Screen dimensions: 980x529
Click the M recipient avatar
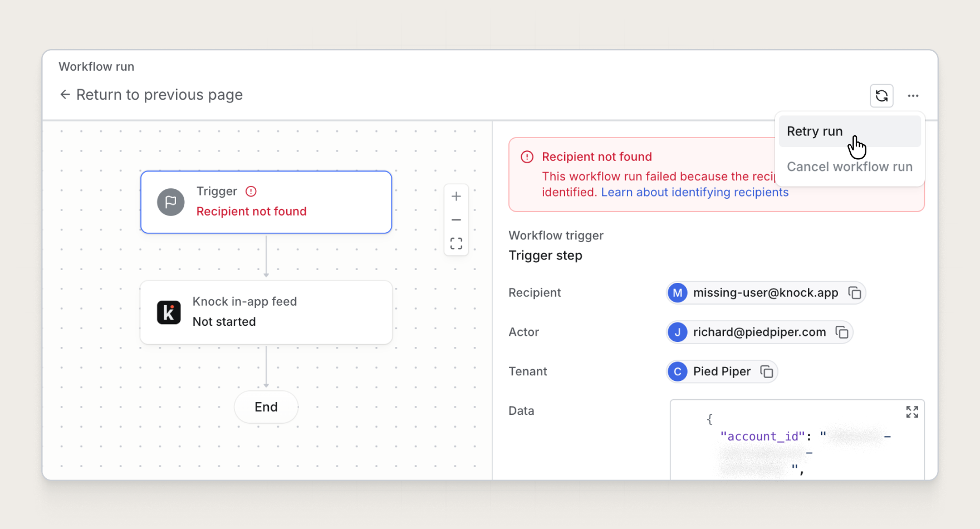point(678,293)
